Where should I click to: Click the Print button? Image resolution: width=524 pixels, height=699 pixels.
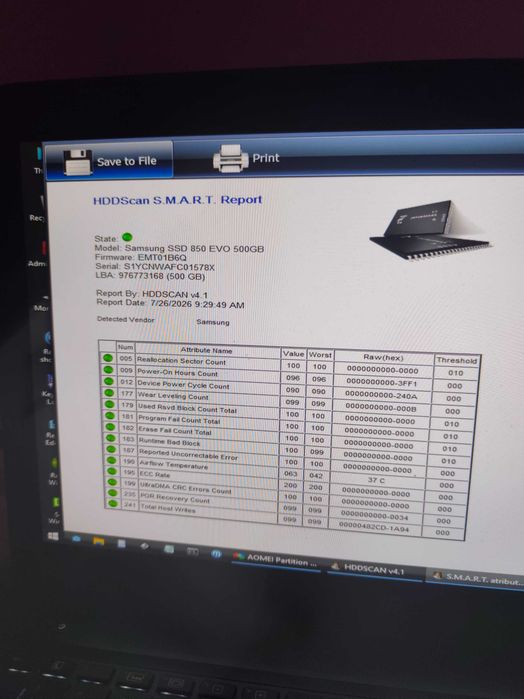click(x=247, y=158)
